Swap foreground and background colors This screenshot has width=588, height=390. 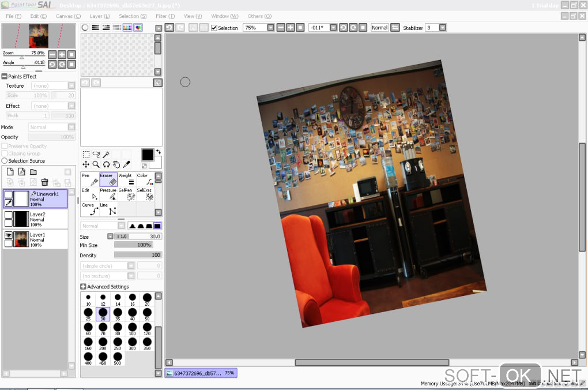point(159,152)
